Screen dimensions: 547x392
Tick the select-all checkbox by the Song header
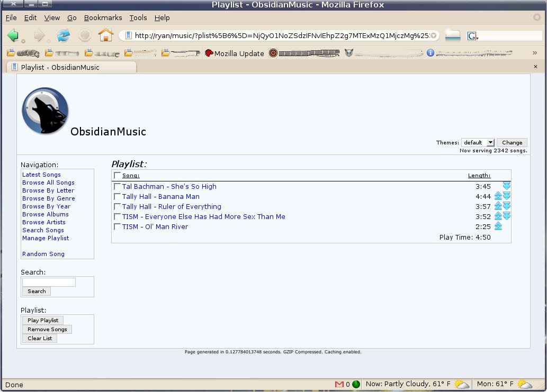click(117, 175)
